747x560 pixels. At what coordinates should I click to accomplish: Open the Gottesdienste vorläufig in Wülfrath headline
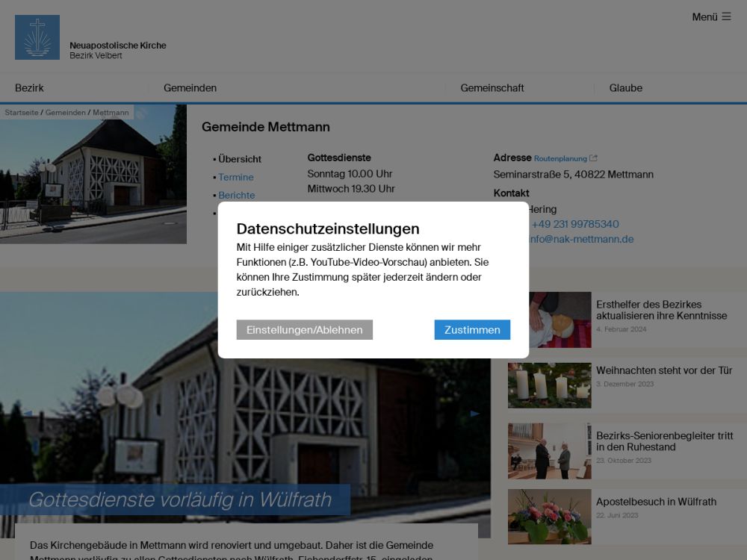pyautogui.click(x=179, y=500)
